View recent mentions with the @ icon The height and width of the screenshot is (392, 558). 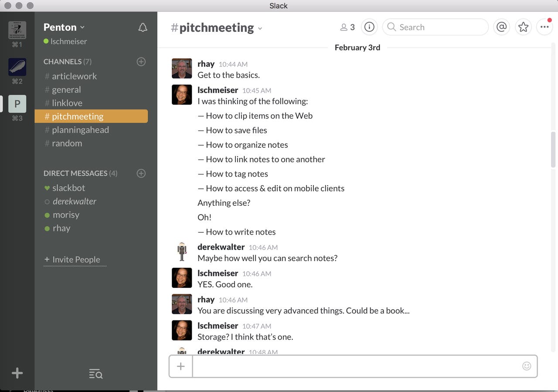pyautogui.click(x=501, y=27)
